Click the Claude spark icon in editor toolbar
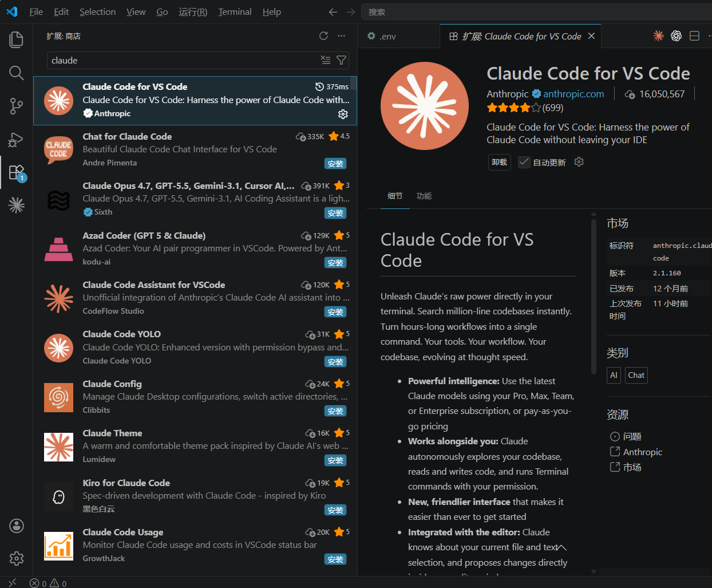This screenshot has width=712, height=588. click(658, 36)
